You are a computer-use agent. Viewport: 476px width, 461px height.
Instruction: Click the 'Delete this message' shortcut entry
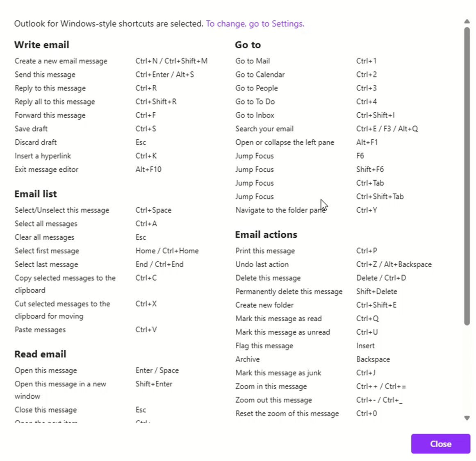point(268,278)
